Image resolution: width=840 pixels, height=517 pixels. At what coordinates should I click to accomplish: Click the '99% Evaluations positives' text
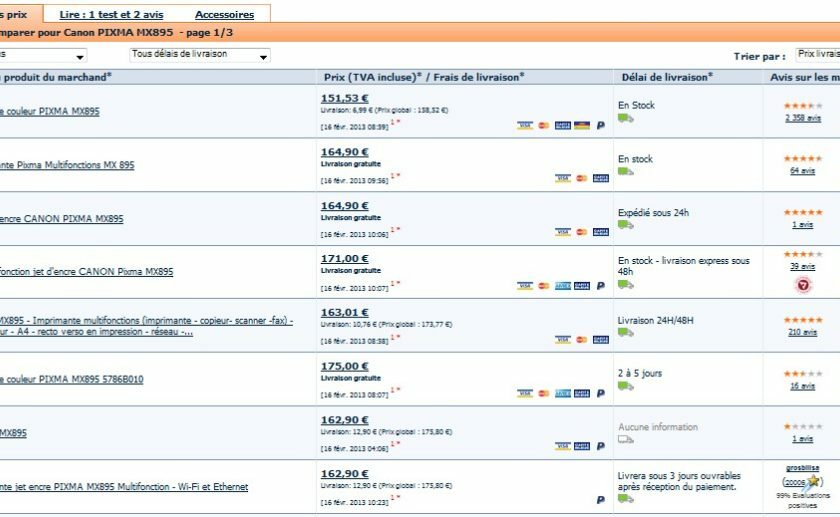click(802, 500)
